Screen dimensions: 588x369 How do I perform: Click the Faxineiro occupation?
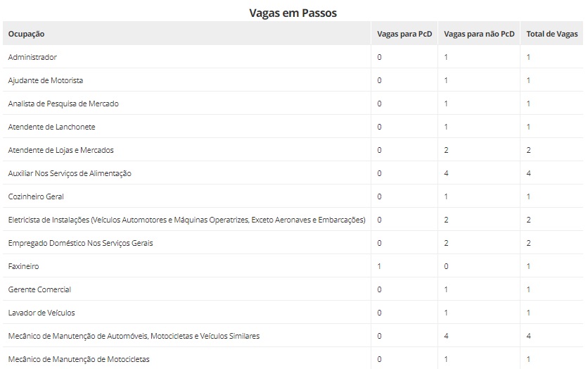[24, 266]
